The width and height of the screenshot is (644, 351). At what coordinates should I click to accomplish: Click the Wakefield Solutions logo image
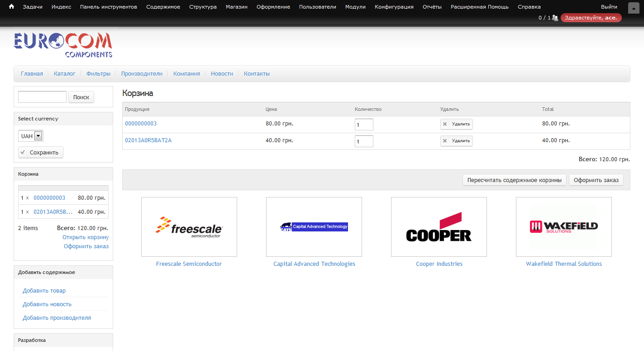pos(563,227)
